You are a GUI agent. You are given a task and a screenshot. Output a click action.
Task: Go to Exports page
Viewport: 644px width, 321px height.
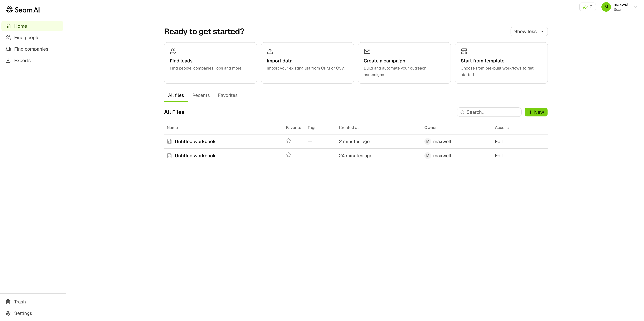click(x=22, y=60)
